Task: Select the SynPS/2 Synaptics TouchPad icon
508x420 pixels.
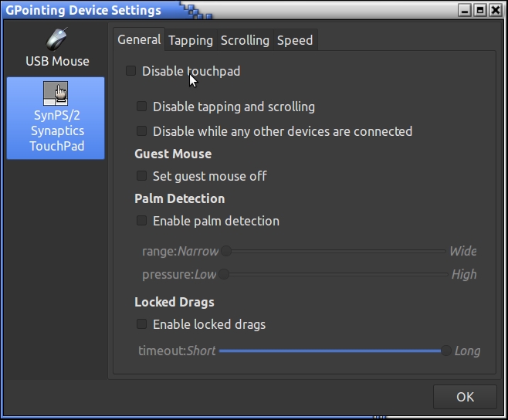Action: pyautogui.click(x=56, y=93)
